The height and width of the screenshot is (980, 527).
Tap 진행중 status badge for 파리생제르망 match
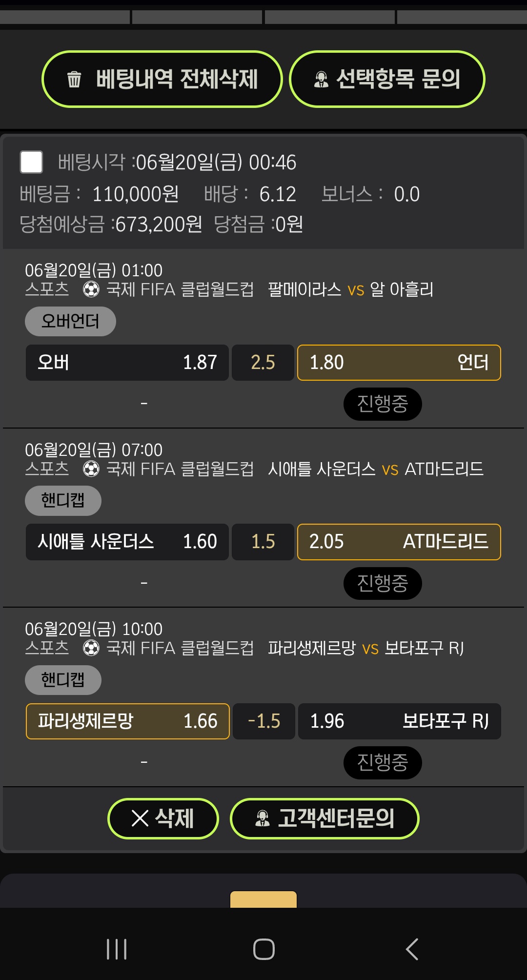(383, 762)
